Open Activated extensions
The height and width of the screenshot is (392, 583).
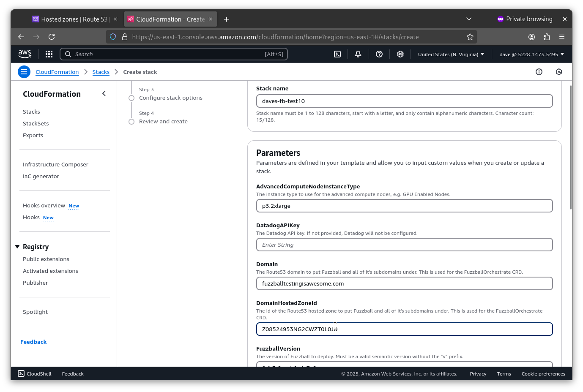[x=50, y=271]
